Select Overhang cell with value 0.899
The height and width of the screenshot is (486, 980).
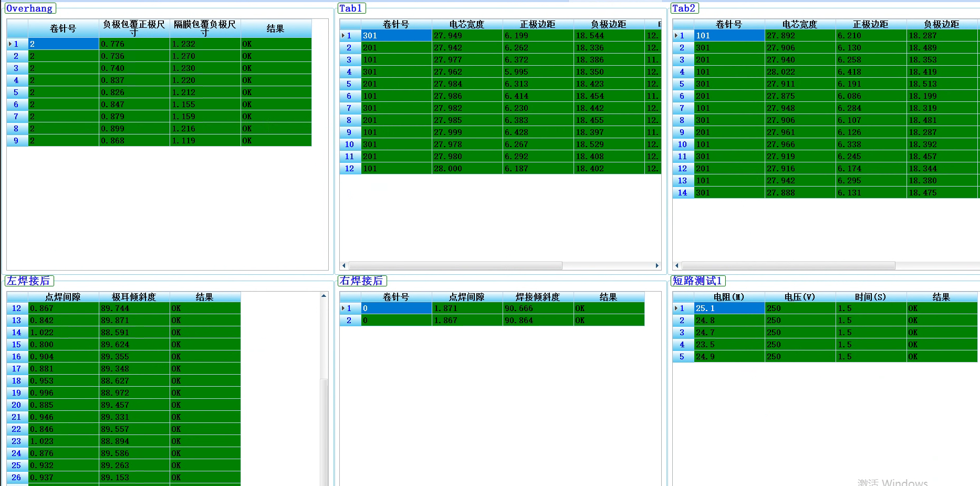click(134, 129)
